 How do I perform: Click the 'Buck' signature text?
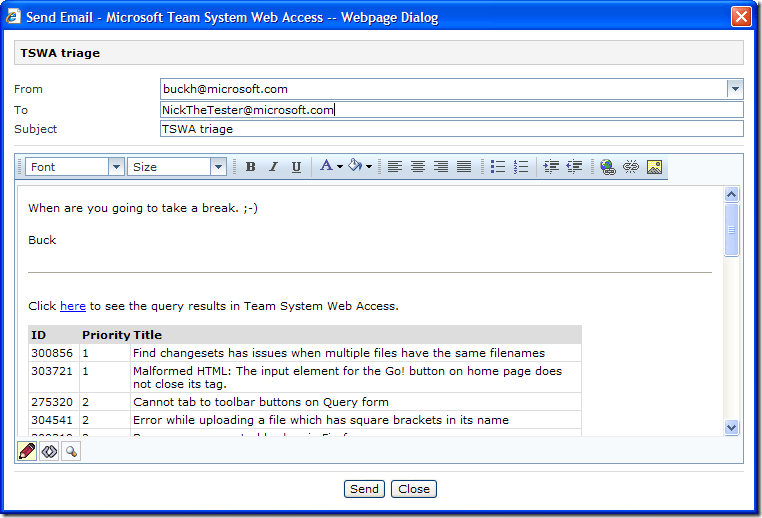[42, 240]
